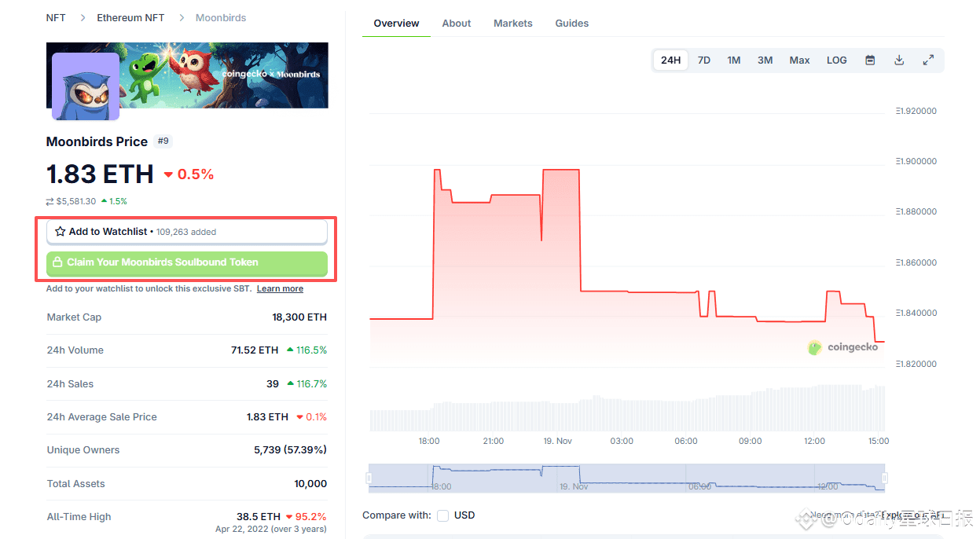The width and height of the screenshot is (980, 539).
Task: Go to Ethereum NFT breadcrumb link
Action: click(130, 17)
